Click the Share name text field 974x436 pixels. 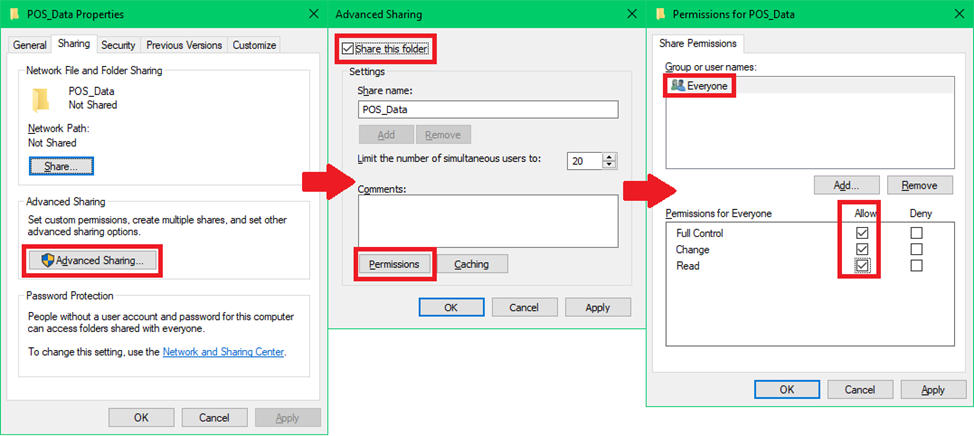click(487, 110)
